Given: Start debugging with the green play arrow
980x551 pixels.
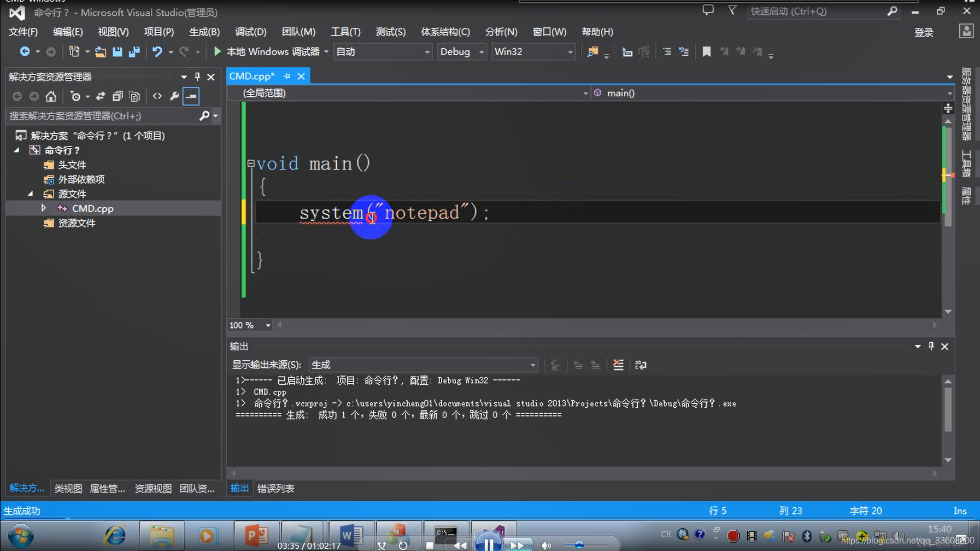Looking at the screenshot, I should [217, 51].
